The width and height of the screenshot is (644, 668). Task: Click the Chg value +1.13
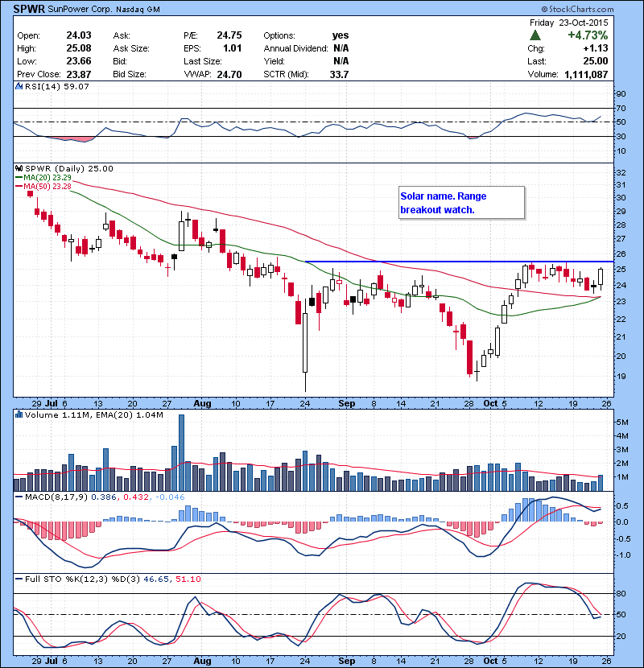point(596,48)
